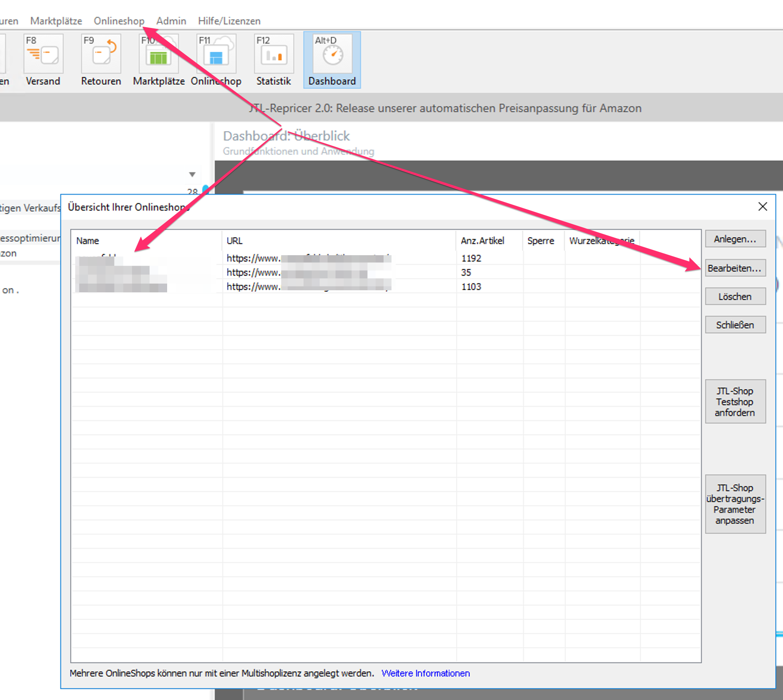
Task: Open the Onlineshop menu
Action: point(119,21)
